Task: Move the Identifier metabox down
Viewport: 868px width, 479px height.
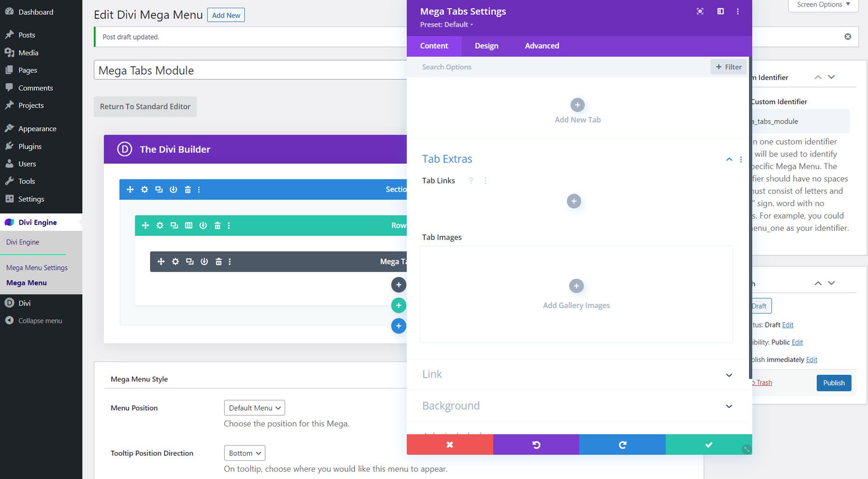Action: point(831,77)
